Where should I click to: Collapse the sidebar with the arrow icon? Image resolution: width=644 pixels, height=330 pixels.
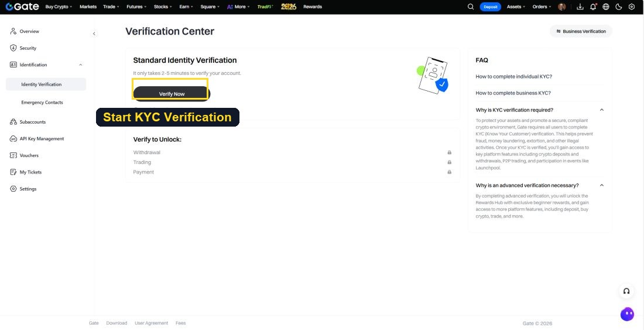[94, 33]
